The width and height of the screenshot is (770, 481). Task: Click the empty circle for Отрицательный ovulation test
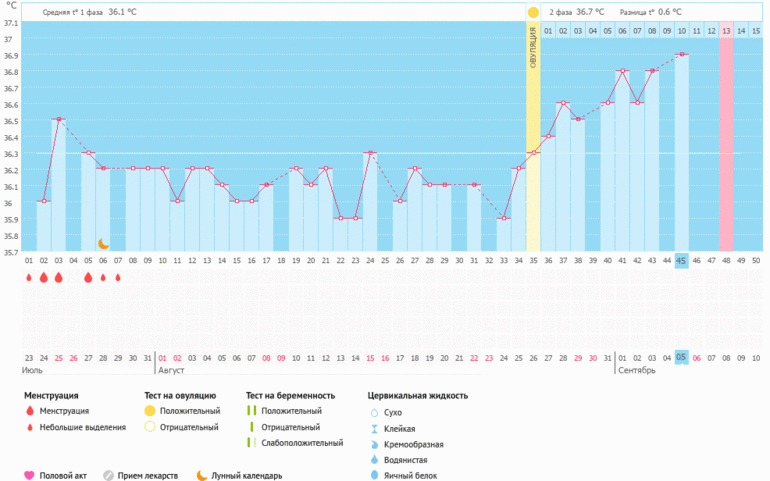tap(150, 427)
